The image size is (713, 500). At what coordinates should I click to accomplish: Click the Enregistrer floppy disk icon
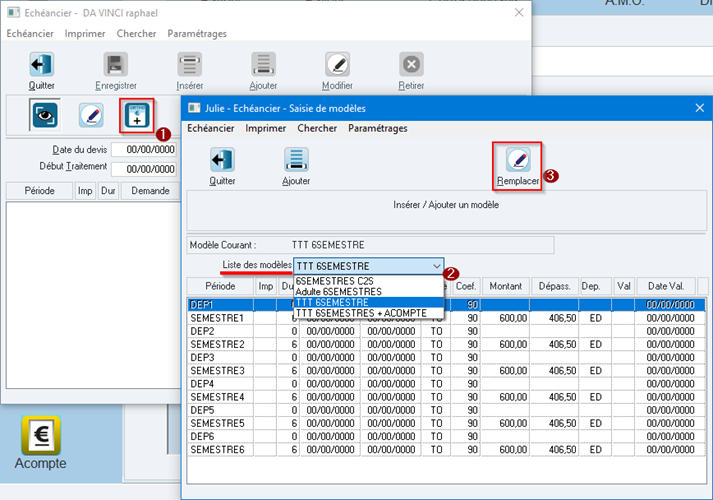pyautogui.click(x=115, y=65)
